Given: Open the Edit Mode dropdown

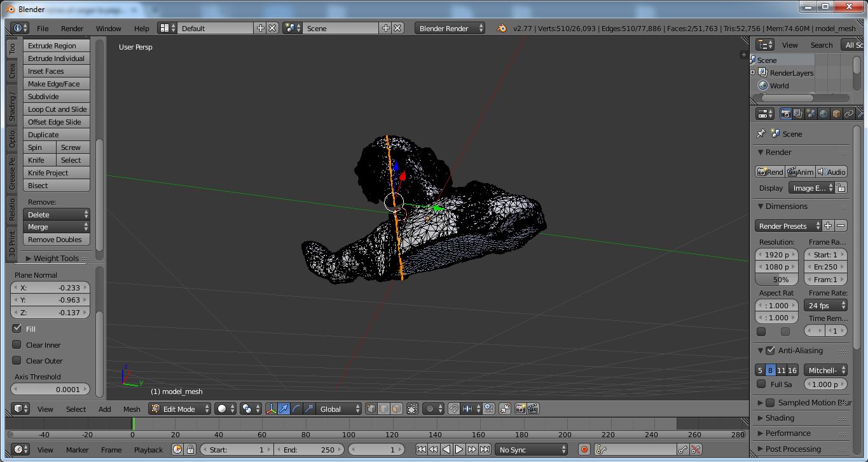Looking at the screenshot, I should (180, 409).
